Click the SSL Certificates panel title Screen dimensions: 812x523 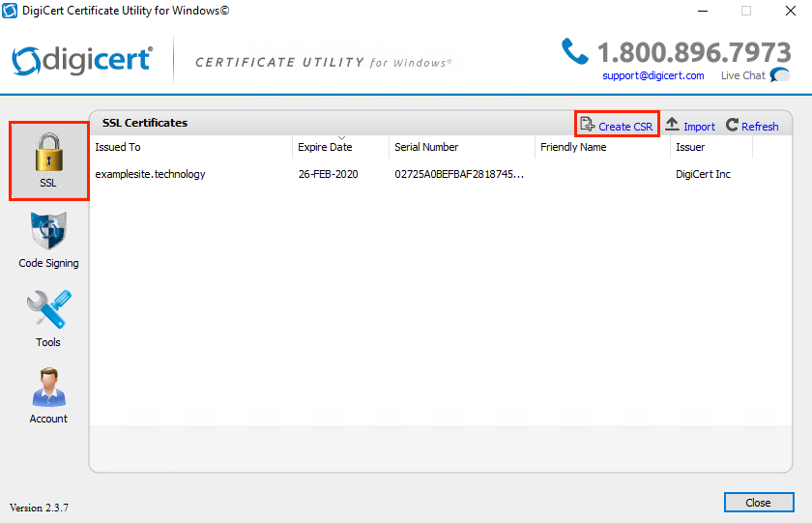tap(145, 123)
